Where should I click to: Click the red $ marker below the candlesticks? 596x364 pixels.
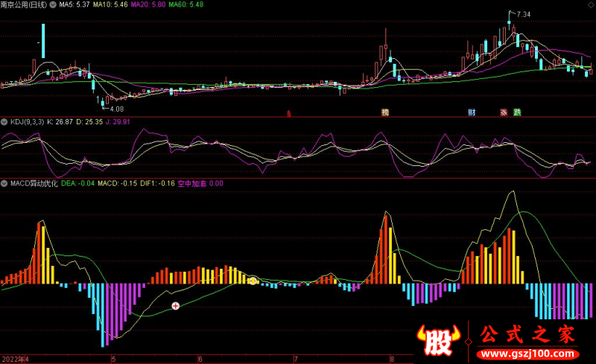pos(289,113)
